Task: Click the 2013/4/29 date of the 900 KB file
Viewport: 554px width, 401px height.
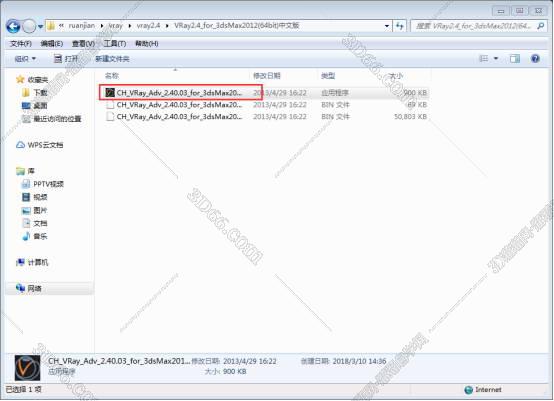Action: (x=280, y=93)
